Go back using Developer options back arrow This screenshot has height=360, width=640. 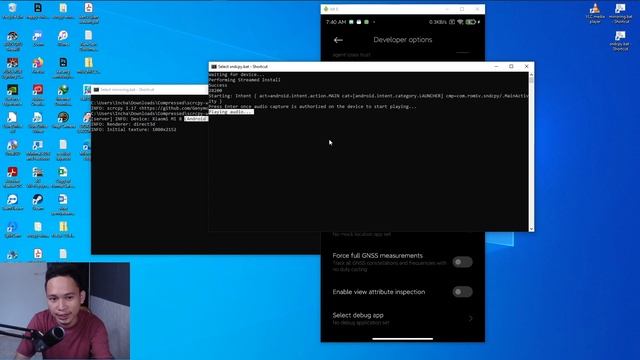pos(338,40)
